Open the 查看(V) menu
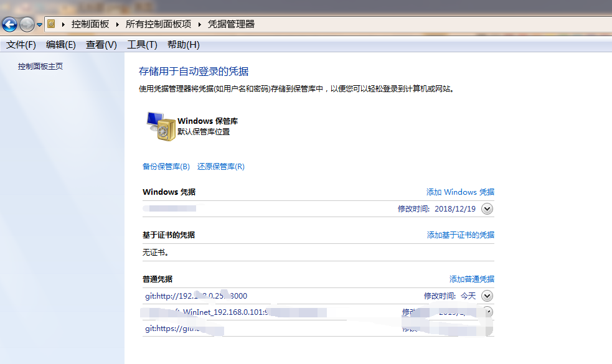This screenshot has width=612, height=364. [101, 45]
